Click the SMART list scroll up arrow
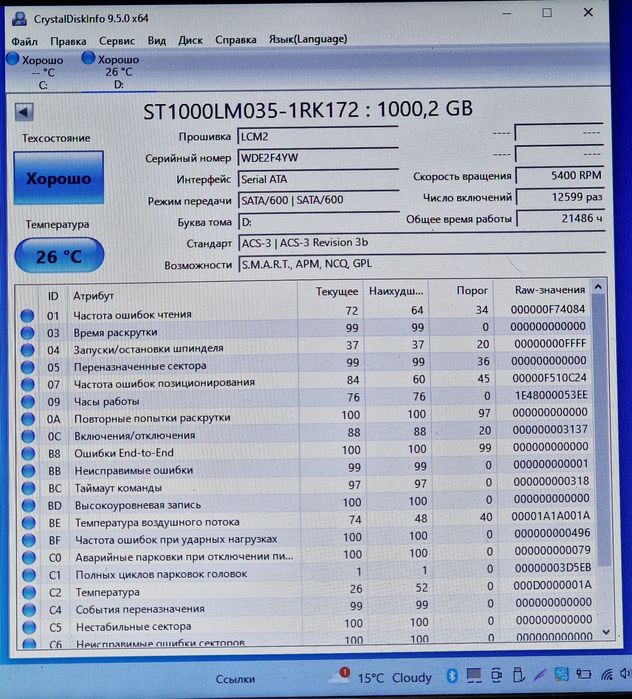The height and width of the screenshot is (699, 632). point(598,288)
